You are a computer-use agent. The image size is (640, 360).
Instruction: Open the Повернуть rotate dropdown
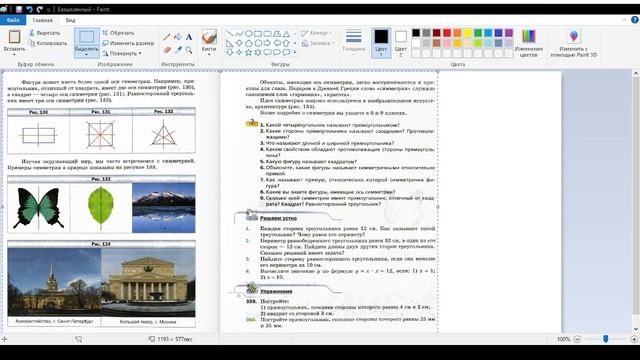(122, 53)
